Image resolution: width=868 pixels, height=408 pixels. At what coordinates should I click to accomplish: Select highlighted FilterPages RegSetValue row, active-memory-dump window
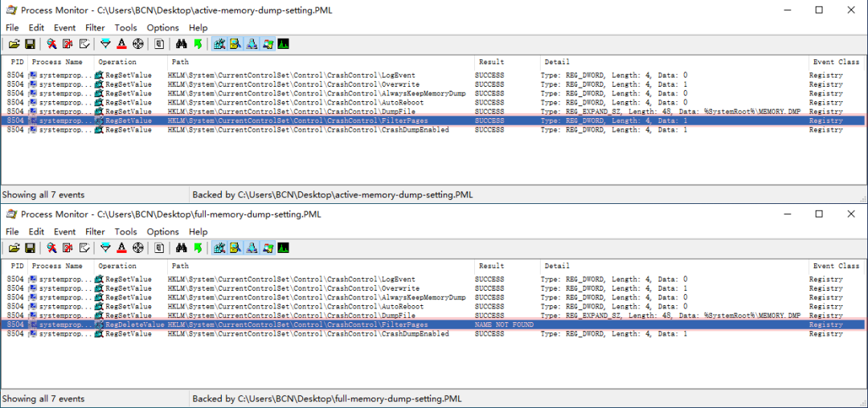[x=433, y=120]
